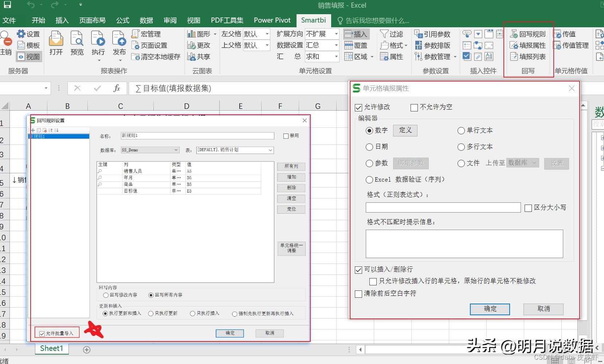
Task: Open the Name Box dropdown
Action: pos(46,88)
